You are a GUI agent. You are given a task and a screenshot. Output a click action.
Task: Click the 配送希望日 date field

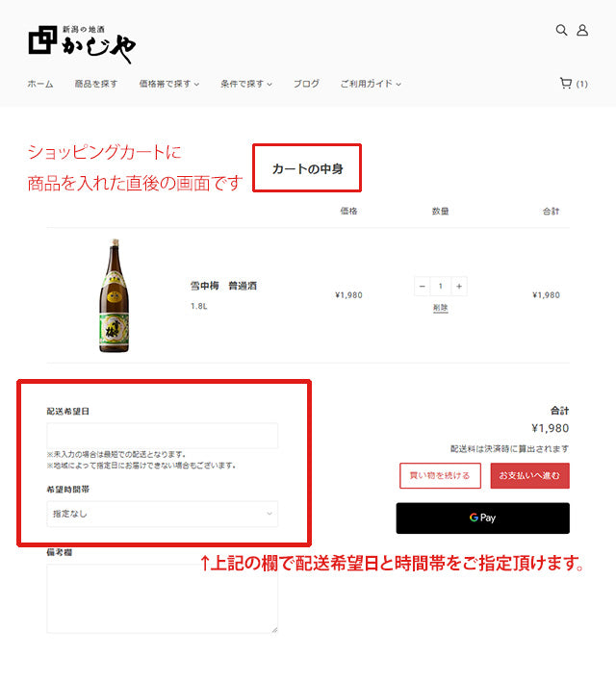(x=162, y=436)
